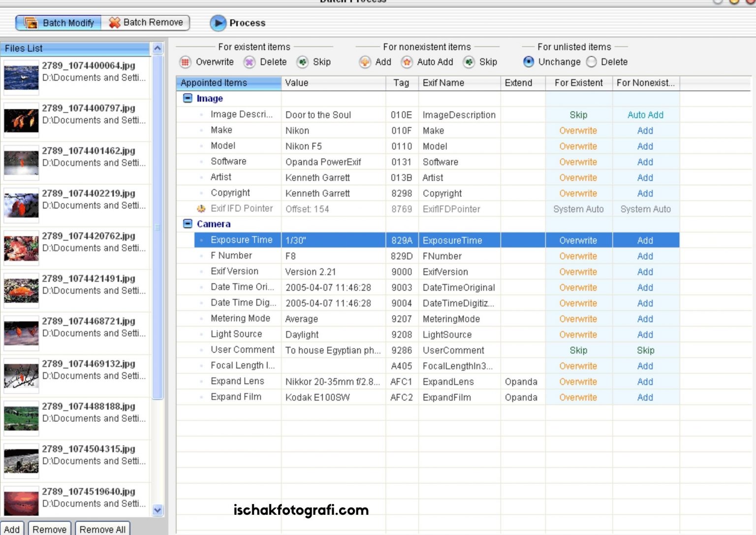
Task: Click Skip icon for existent items
Action: click(x=303, y=62)
